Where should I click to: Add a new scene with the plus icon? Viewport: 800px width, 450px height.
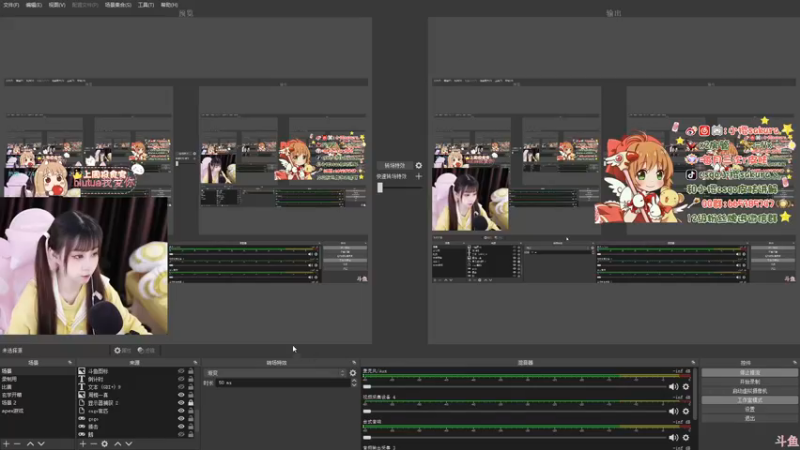click(x=7, y=444)
